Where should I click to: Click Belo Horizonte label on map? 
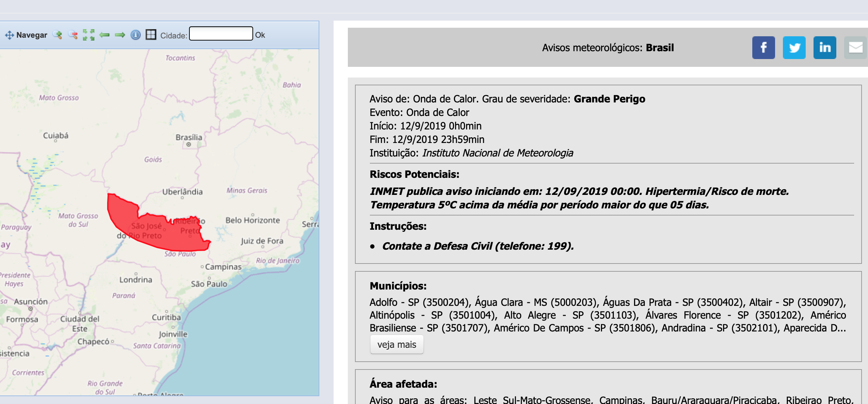tap(253, 220)
